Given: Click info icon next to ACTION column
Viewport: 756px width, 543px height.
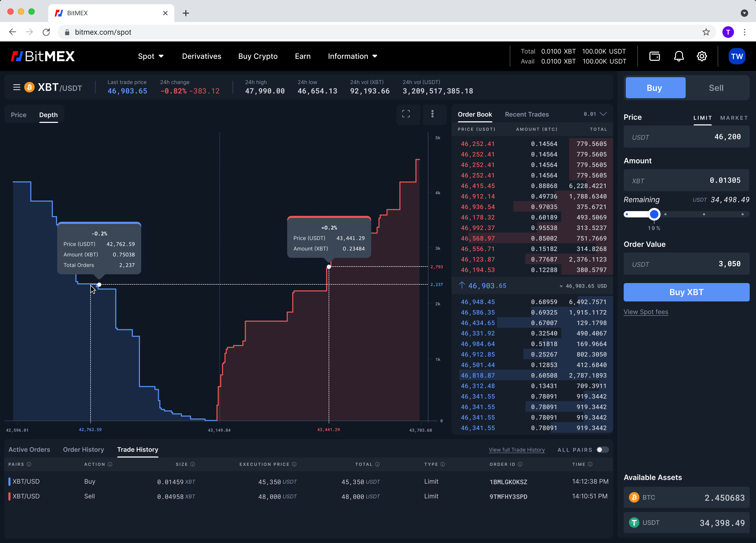Looking at the screenshot, I should 110,464.
